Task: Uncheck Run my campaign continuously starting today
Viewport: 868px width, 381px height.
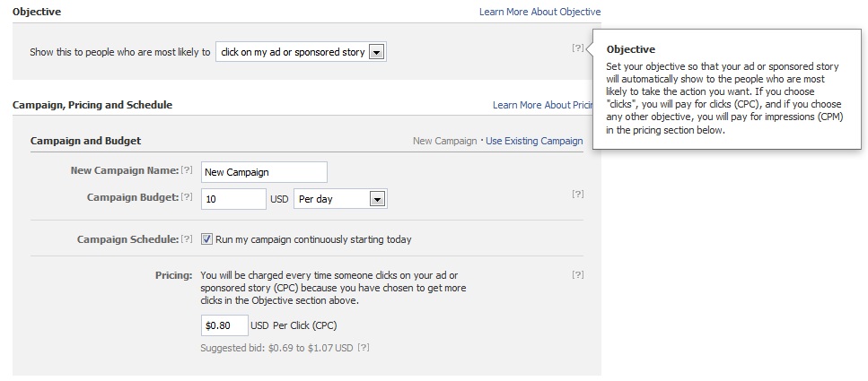Action: 206,239
